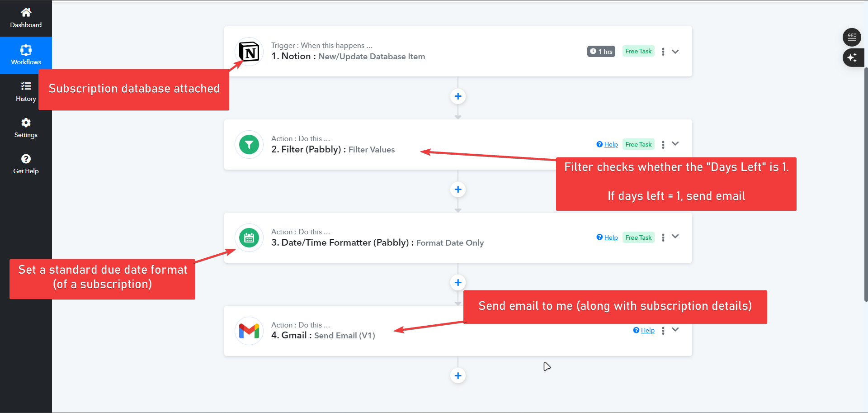The height and width of the screenshot is (413, 868).
Task: Click the History list icon
Action: click(26, 86)
